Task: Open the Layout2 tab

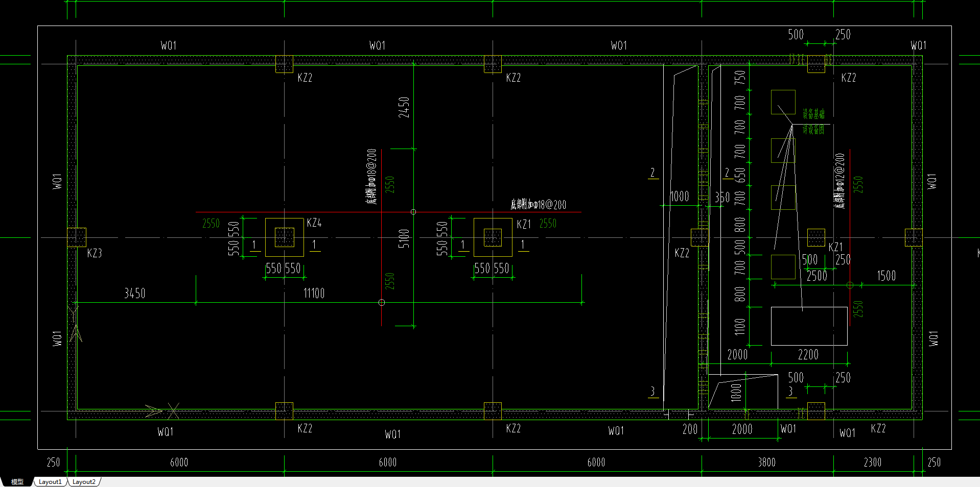Action: click(84, 482)
